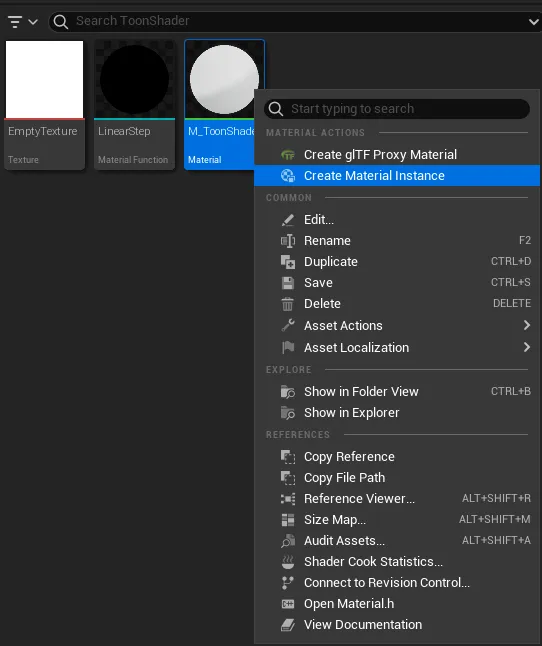Screen dimensions: 542x646
Task: Click the 'Material Function' type label
Action: pos(133,160)
